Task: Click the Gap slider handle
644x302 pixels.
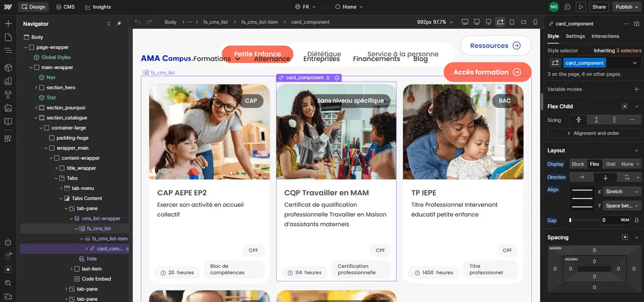Action: [570, 220]
